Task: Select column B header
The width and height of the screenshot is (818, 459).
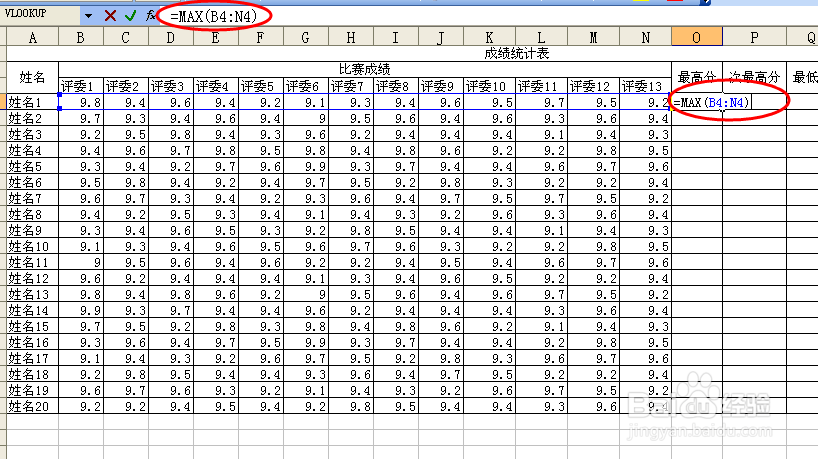Action: click(81, 37)
